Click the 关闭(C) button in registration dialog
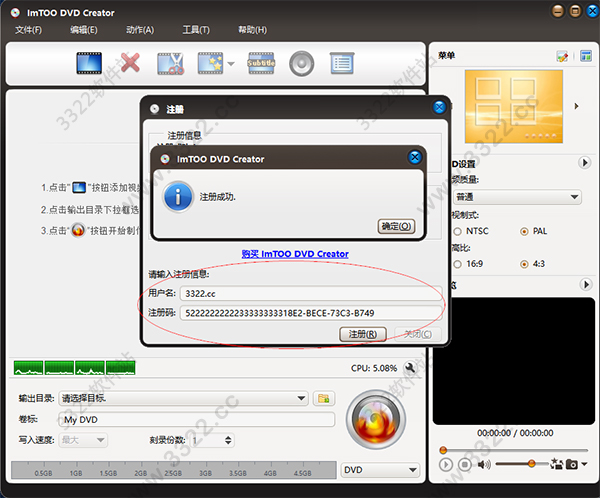The image size is (600, 498). pyautogui.click(x=418, y=334)
